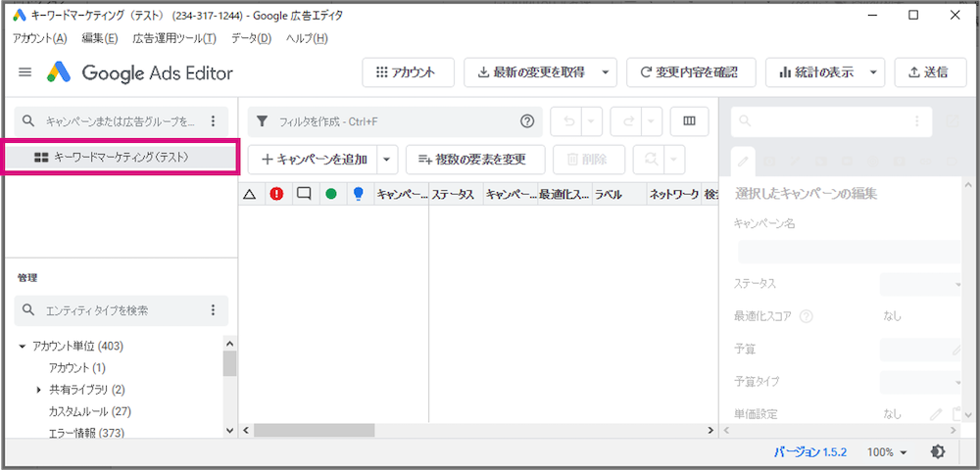Open the 広告運用ツール(T) menu
Screen dimensions: 980x470
pyautogui.click(x=174, y=38)
